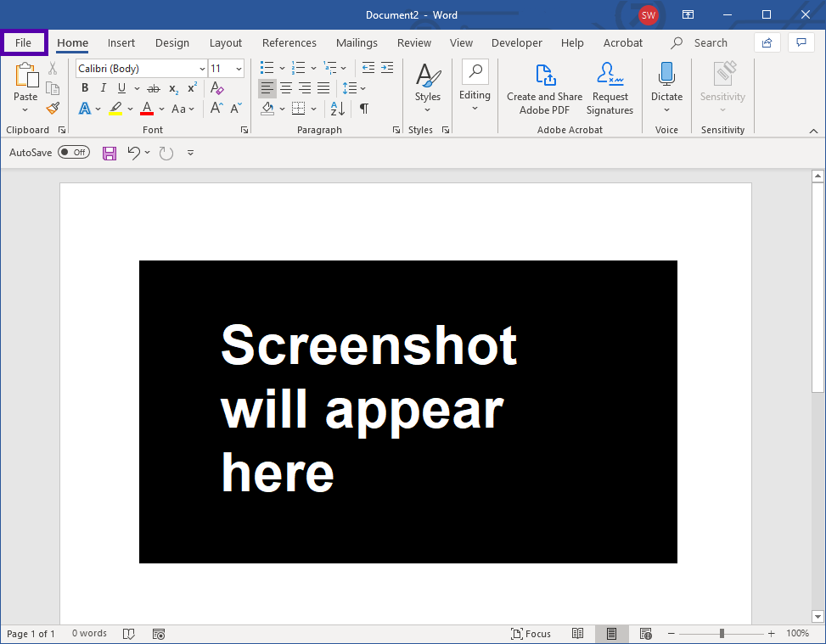Select the Format Painter brush
826x644 pixels.
tap(53, 108)
